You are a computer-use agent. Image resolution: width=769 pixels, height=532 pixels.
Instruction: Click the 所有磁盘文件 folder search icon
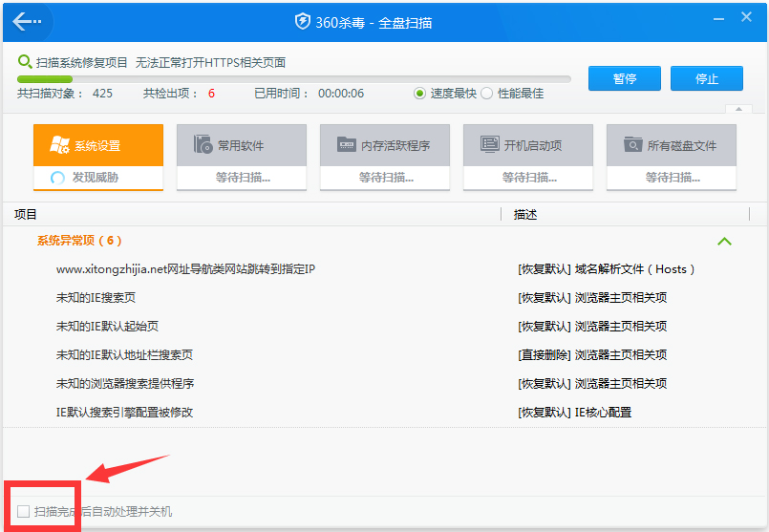[632, 145]
